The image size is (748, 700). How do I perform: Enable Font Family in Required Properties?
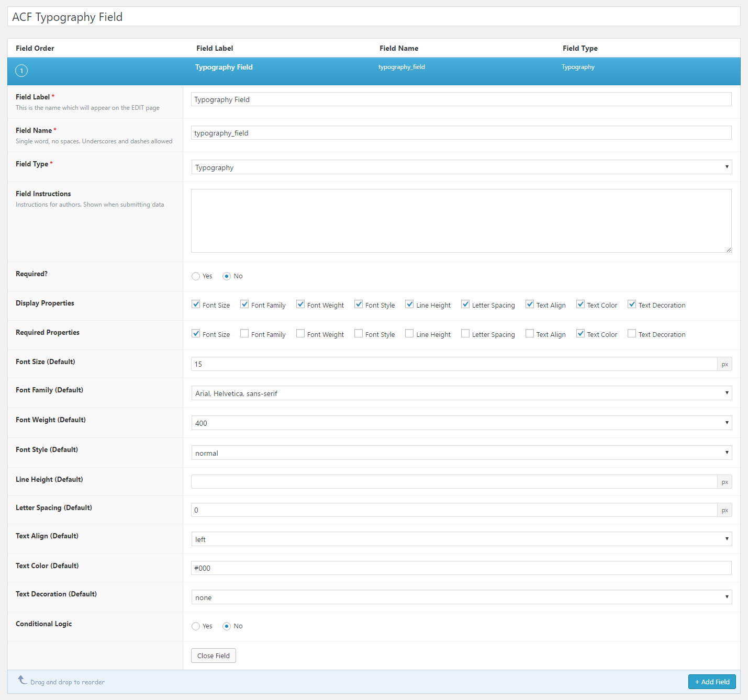[x=244, y=334]
